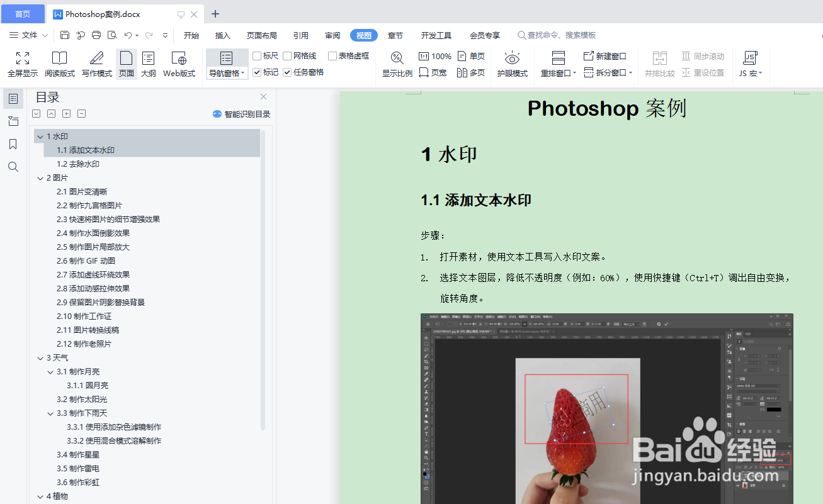Click the outline icon in left sidebar
The height and width of the screenshot is (504, 823).
[x=13, y=99]
